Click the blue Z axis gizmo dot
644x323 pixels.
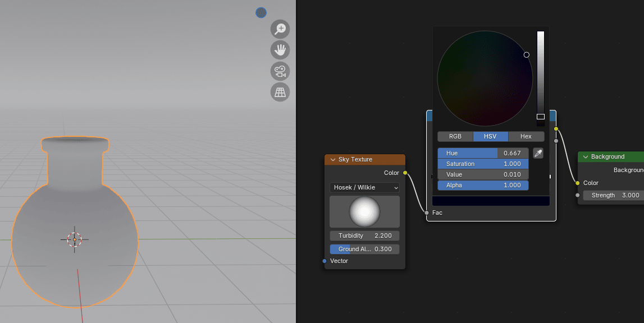click(x=261, y=12)
